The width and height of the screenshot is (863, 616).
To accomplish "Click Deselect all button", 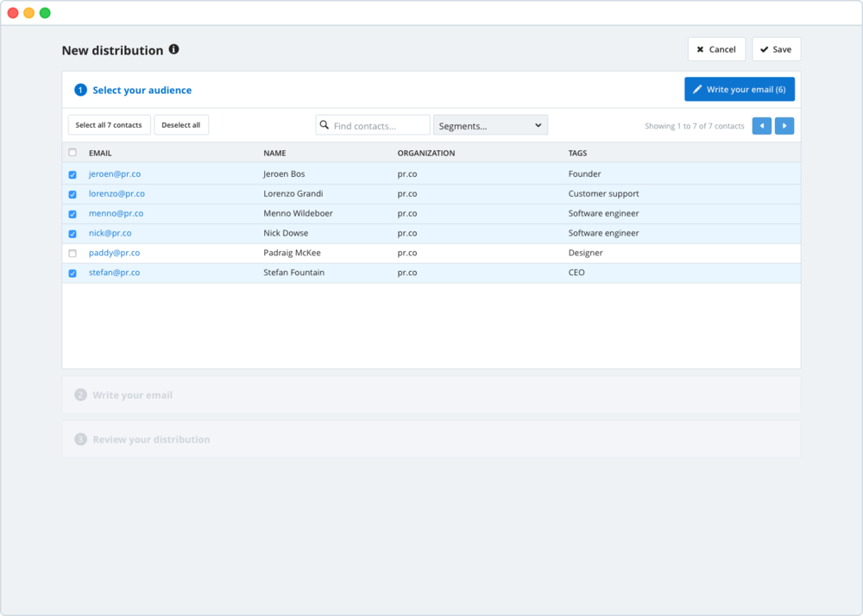I will (x=181, y=125).
